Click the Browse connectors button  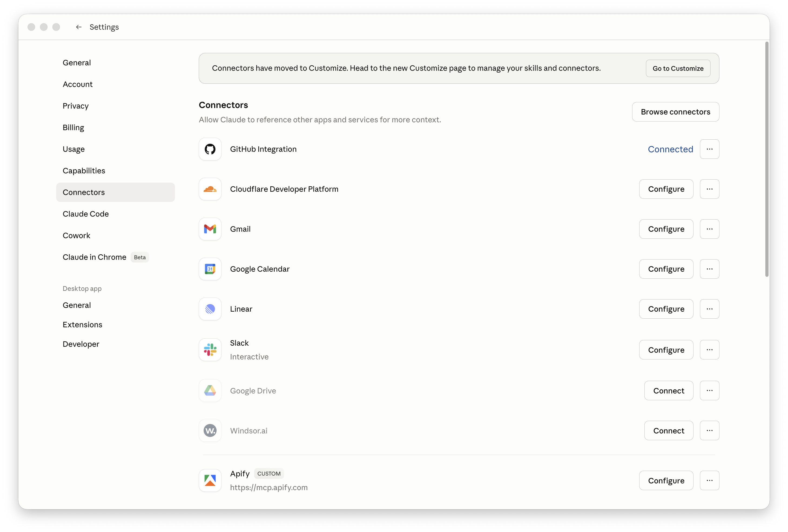[675, 112]
